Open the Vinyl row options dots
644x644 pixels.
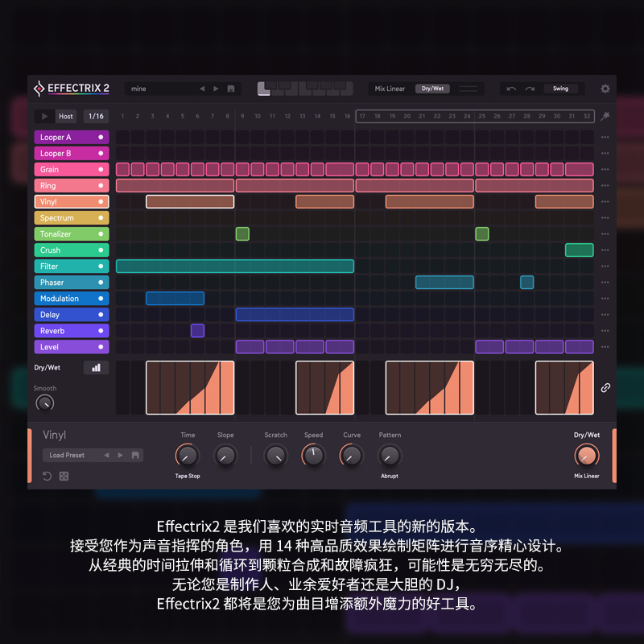605,202
